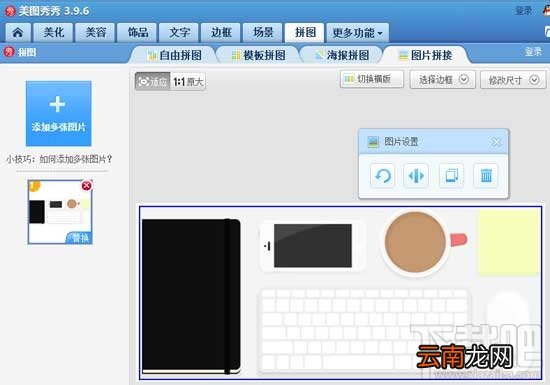Click the thumbnail's yellow number 1 badge
This screenshot has height=385, width=550.
coord(34,185)
